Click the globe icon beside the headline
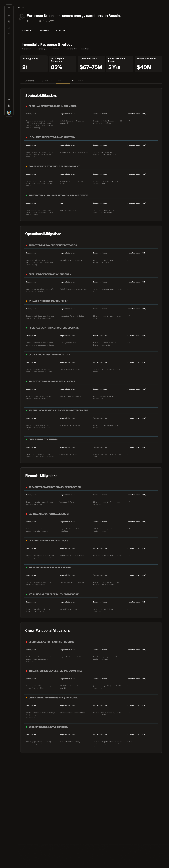 (x=21, y=18)
